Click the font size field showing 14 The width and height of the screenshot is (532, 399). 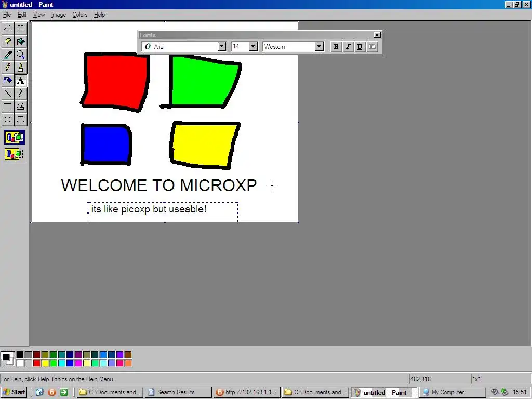(241, 46)
